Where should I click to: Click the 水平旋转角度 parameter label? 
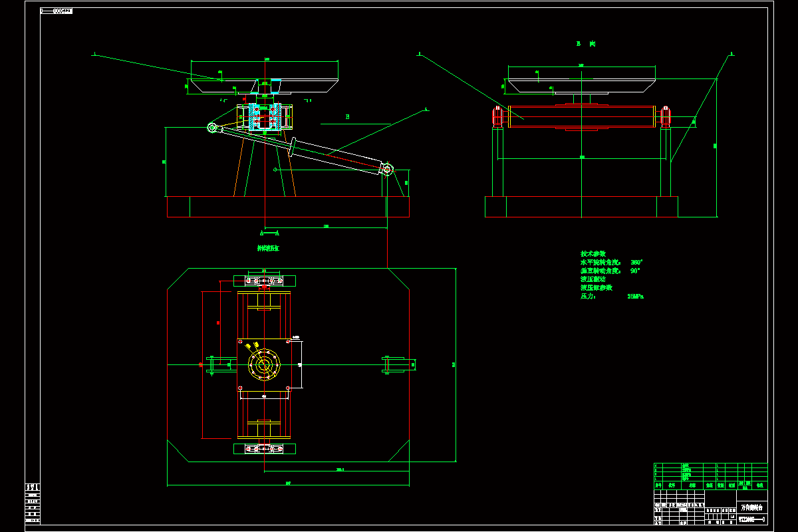coord(601,263)
